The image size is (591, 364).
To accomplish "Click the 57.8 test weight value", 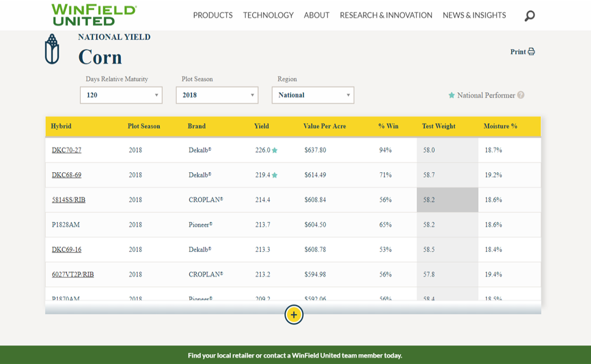I will pyautogui.click(x=428, y=274).
